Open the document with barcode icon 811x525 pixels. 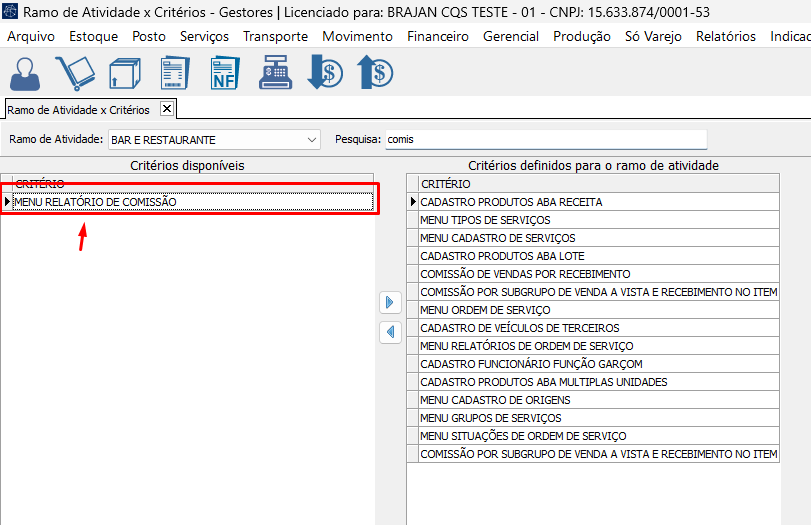point(174,73)
